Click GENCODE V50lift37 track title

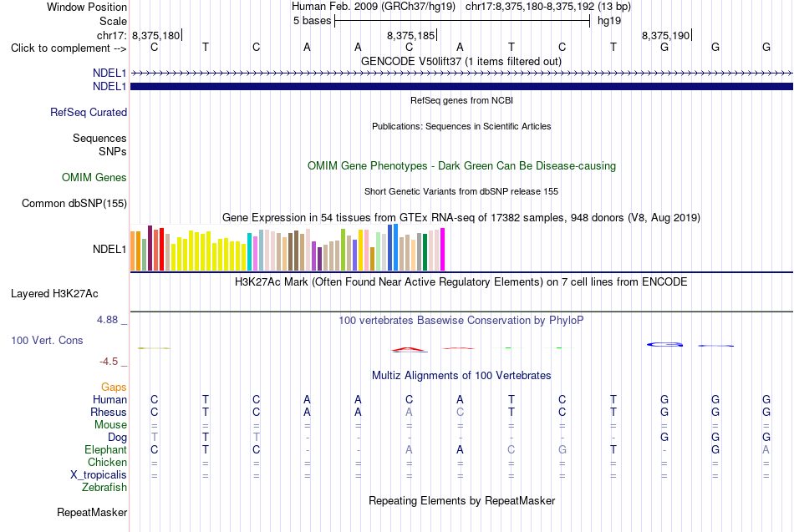461,61
